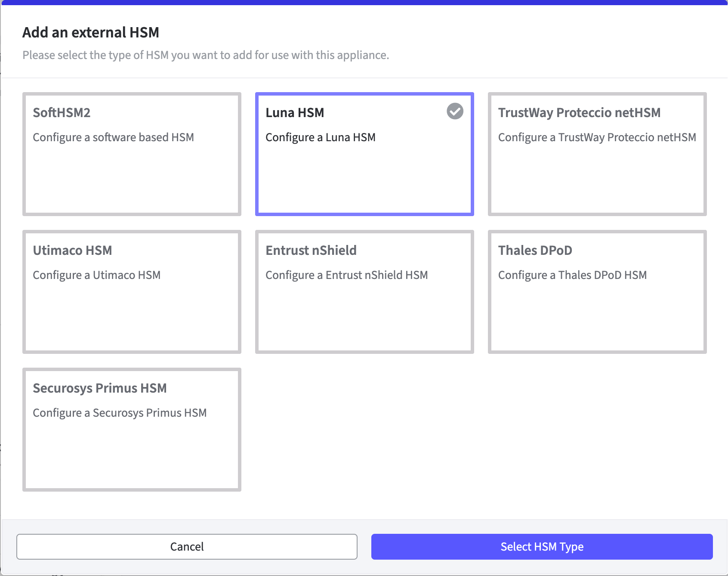Click the 'Configure a Utimaco HSM' text
Screen dimensions: 728x576
97,275
